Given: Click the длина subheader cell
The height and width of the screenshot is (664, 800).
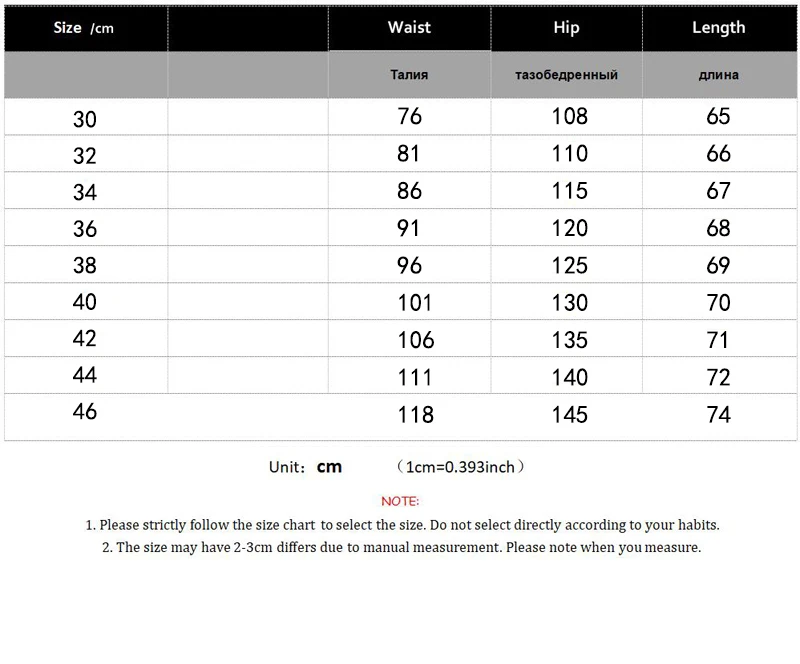Looking at the screenshot, I should tap(718, 75).
